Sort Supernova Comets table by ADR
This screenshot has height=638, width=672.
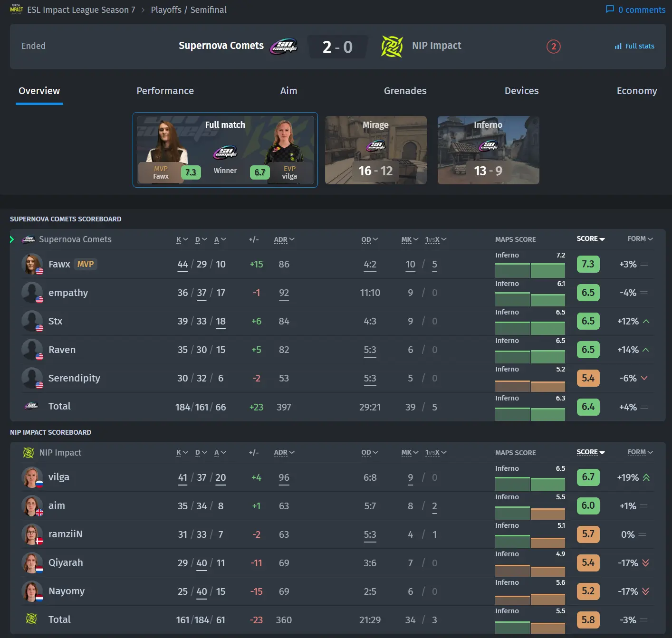pos(284,239)
